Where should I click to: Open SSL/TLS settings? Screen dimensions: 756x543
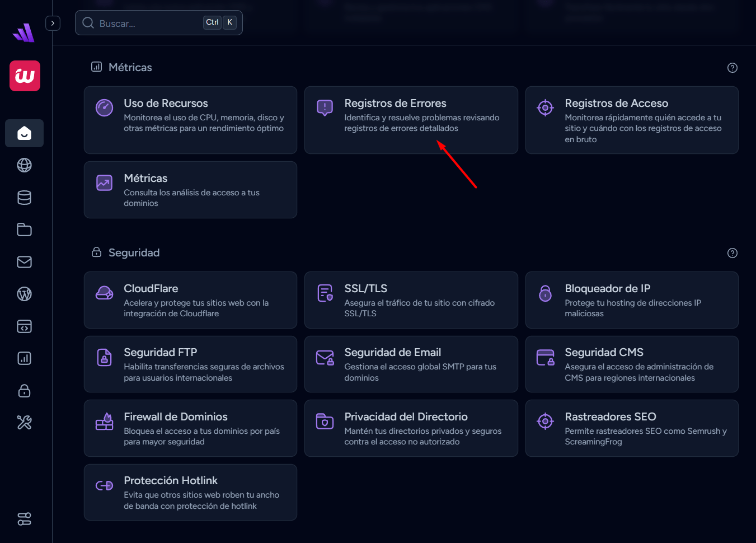pos(411,300)
